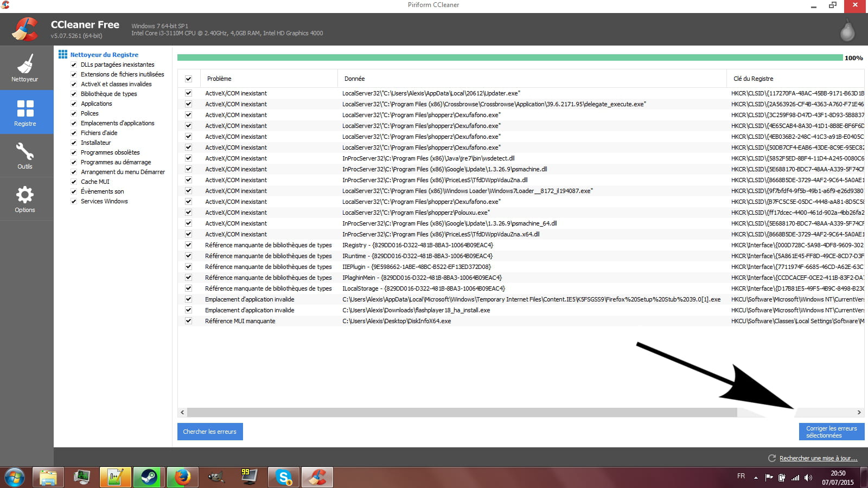Disable the Installateur option
Screen dimensions: 868x488
(74, 143)
